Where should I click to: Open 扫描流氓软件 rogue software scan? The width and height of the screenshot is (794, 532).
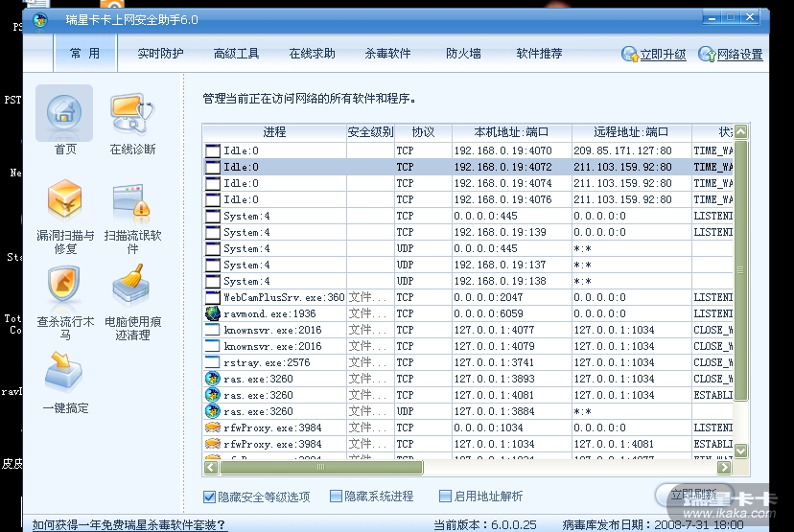point(132,201)
